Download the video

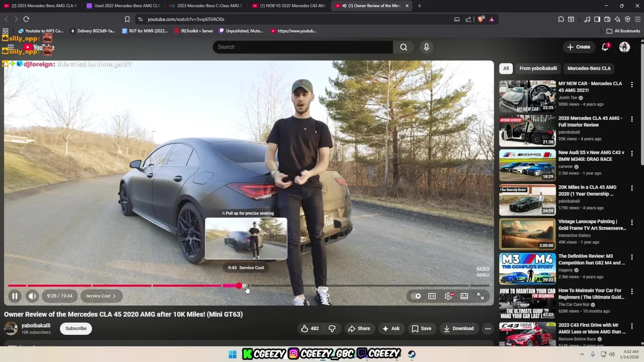(x=458, y=328)
